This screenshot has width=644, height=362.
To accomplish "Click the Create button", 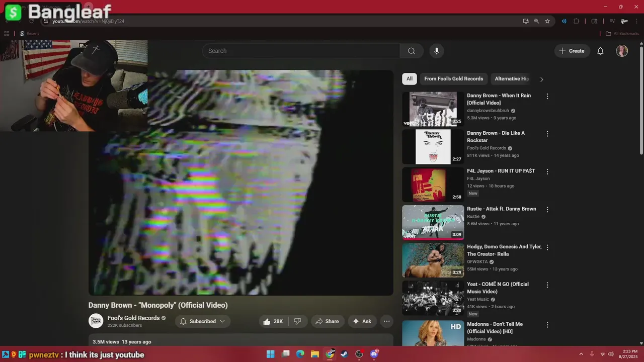I will (572, 51).
